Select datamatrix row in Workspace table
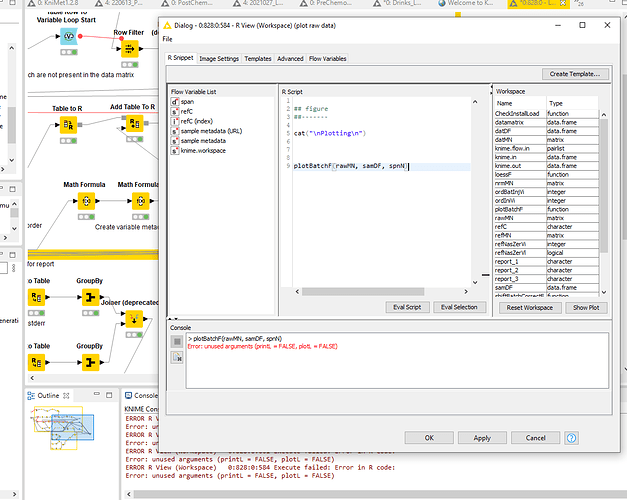This screenshot has width=627, height=500. [x=546, y=122]
